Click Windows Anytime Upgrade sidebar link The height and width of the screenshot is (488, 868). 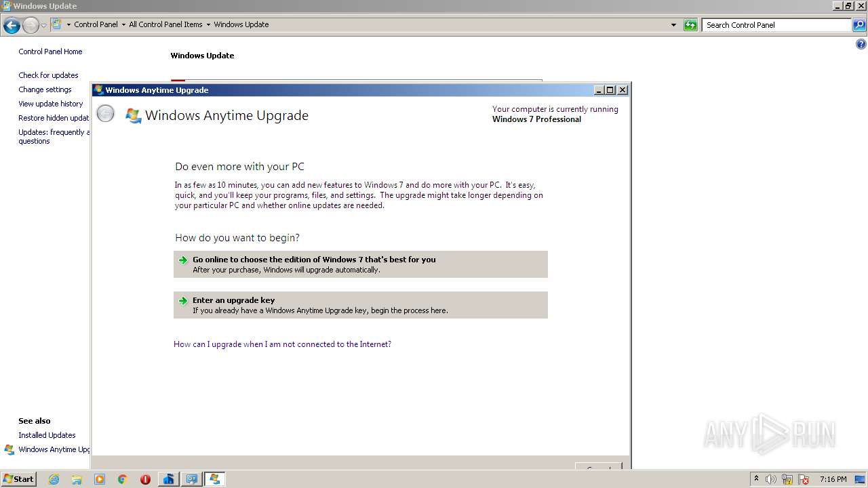pyautogui.click(x=54, y=449)
